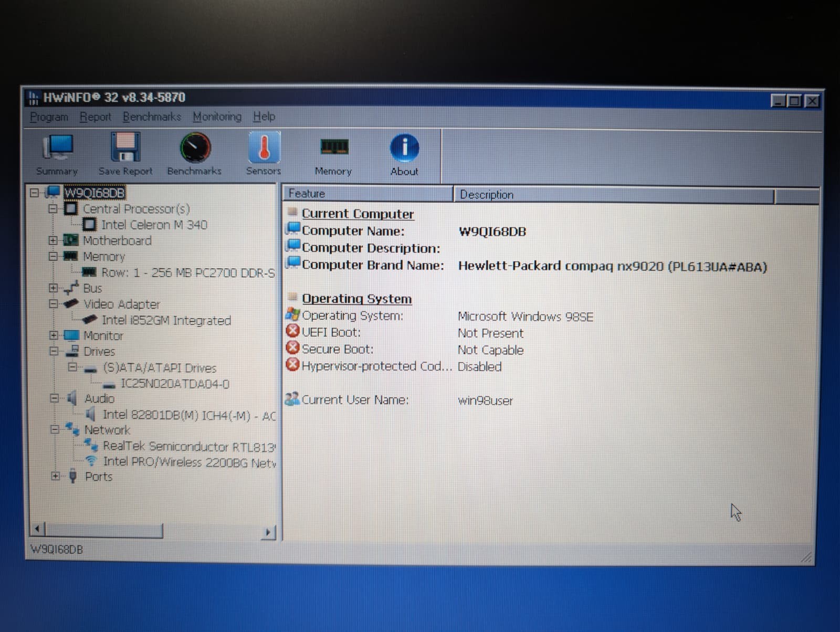
Task: Select the Computer Brand Name row
Action: click(x=526, y=266)
